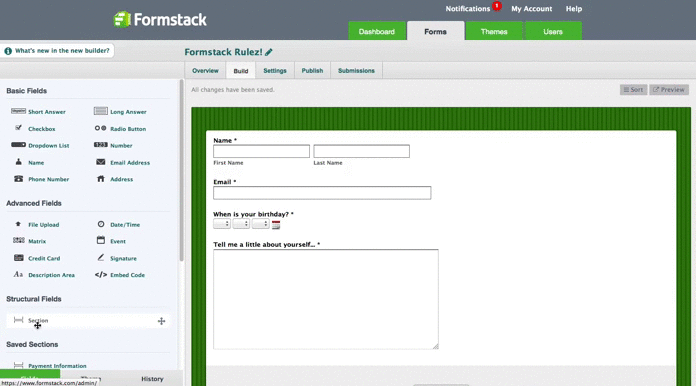Click the Signature pen icon

pos(101,257)
